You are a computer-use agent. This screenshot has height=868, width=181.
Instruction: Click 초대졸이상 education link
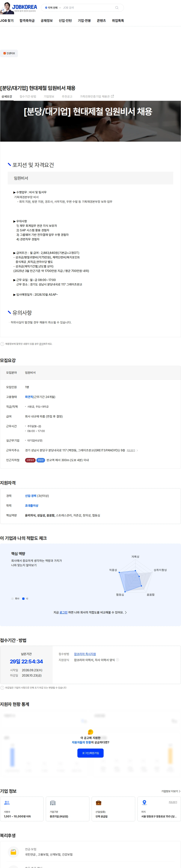[x=32, y=506]
